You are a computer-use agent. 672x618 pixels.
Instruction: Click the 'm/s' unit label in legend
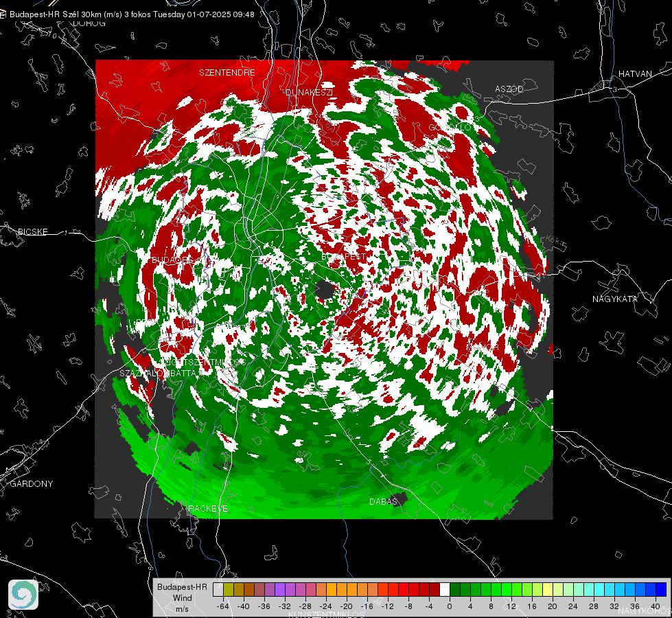point(182,609)
